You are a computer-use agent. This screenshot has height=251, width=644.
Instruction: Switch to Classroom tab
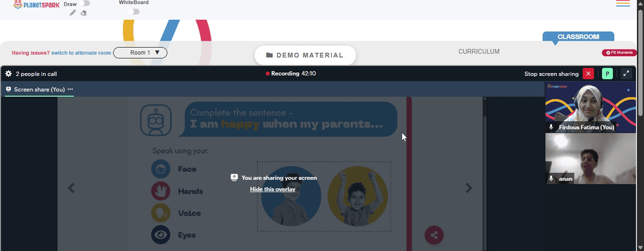coord(578,37)
